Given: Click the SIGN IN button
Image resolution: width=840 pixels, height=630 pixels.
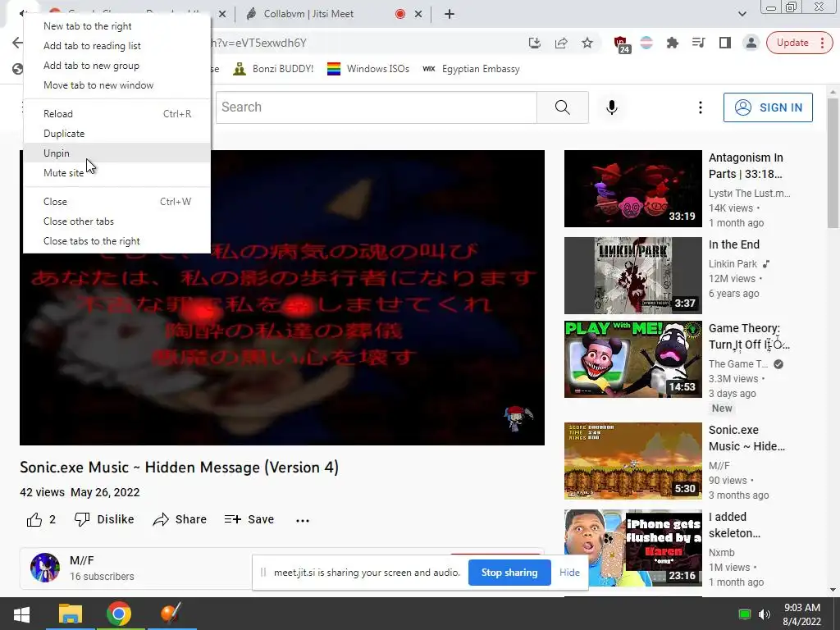Looking at the screenshot, I should [x=768, y=107].
